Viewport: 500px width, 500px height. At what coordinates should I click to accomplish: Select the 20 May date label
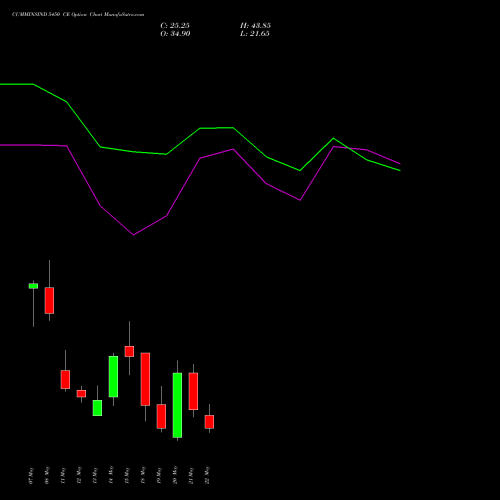(x=175, y=476)
